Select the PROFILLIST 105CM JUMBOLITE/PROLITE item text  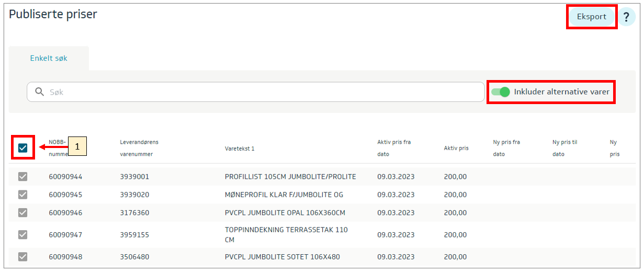click(x=290, y=177)
